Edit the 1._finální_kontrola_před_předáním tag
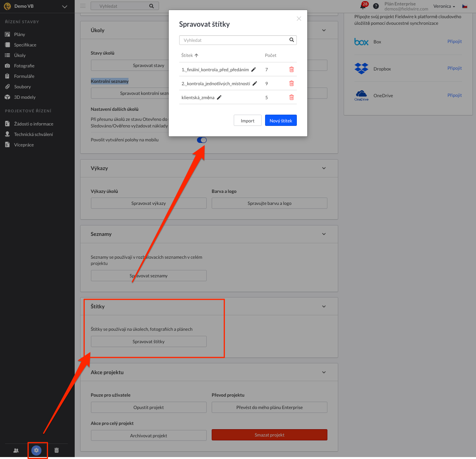 click(x=253, y=70)
